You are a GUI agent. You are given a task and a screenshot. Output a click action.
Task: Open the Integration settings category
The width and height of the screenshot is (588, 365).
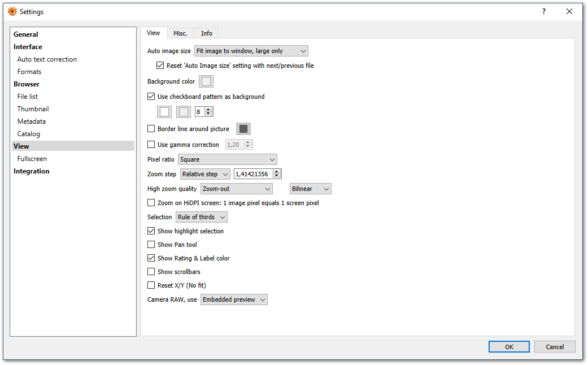[32, 171]
